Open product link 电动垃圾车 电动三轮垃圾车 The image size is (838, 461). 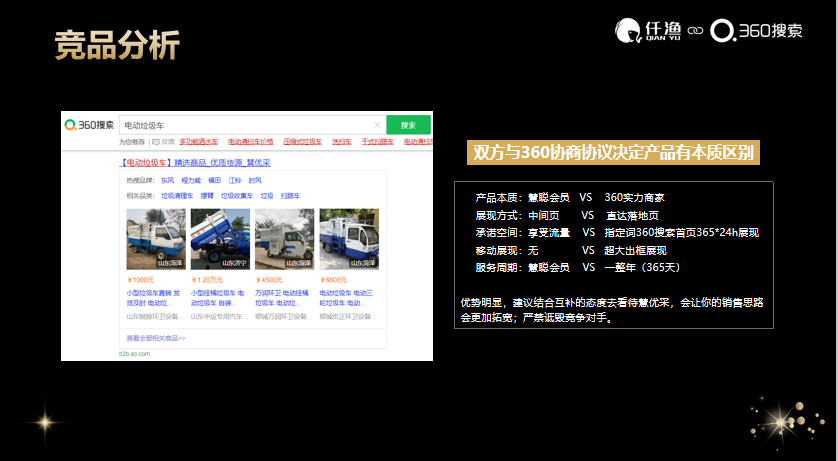click(346, 298)
